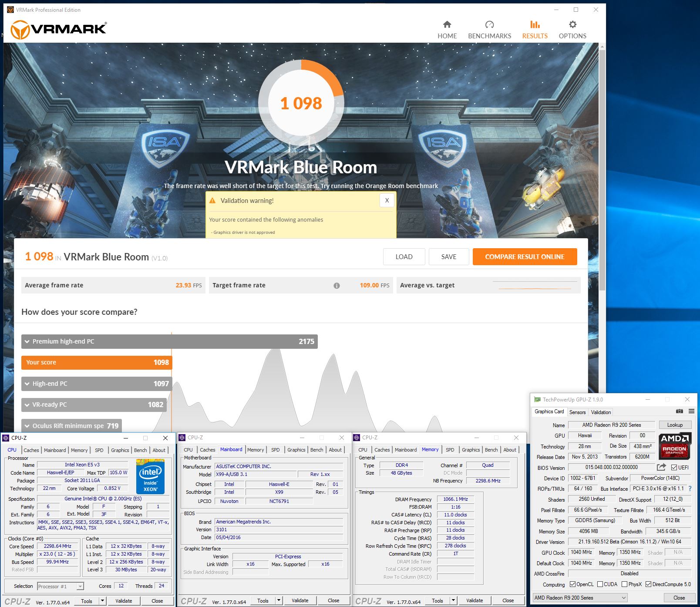Open Tools dropdown arrow in CPU-Z Memory window
Viewport: 700px width, 607px height.
pyautogui.click(x=453, y=600)
